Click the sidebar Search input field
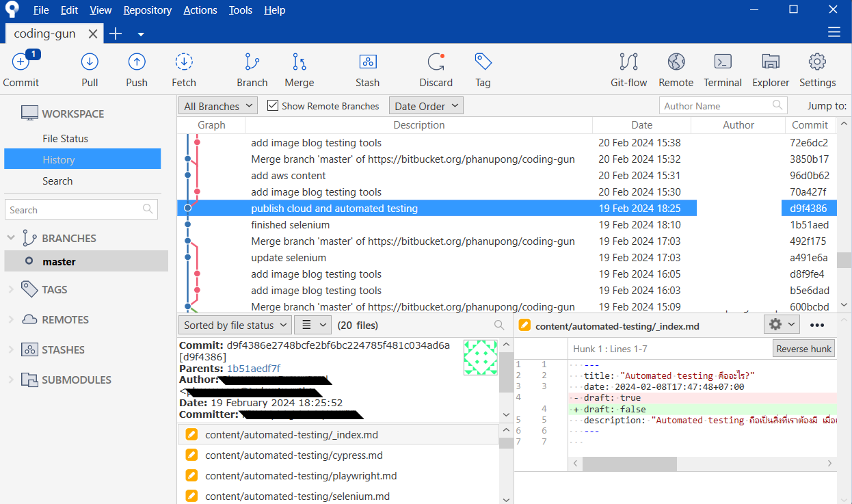The height and width of the screenshot is (504, 852). pyautogui.click(x=81, y=210)
